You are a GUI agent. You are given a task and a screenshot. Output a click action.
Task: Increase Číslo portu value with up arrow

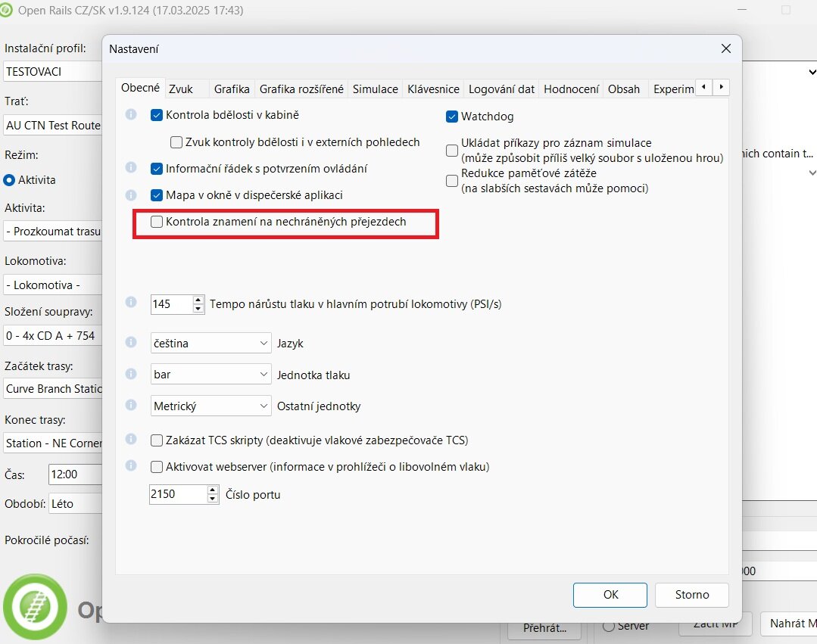point(213,490)
